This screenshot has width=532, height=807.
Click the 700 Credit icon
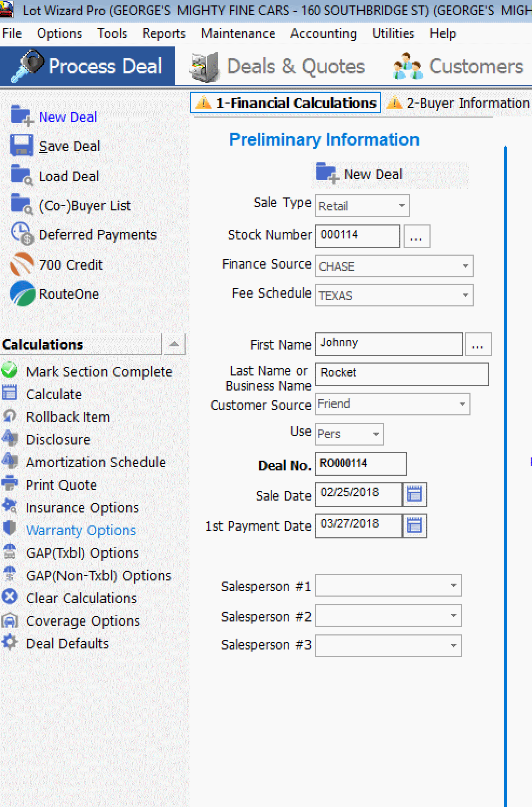pos(22,265)
